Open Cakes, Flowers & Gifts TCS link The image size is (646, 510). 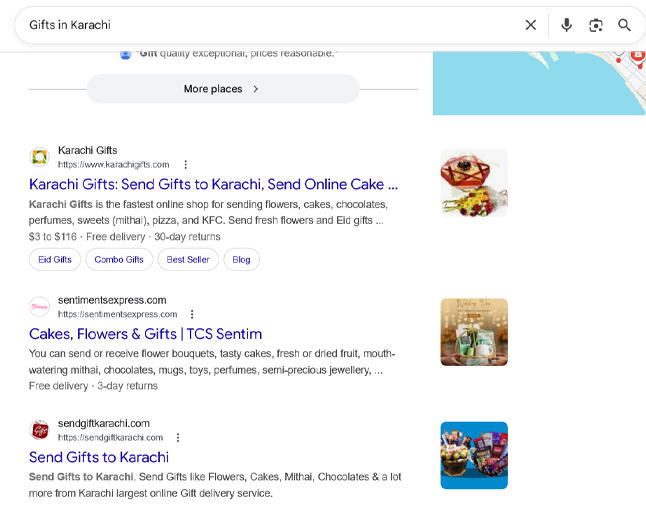coord(145,334)
